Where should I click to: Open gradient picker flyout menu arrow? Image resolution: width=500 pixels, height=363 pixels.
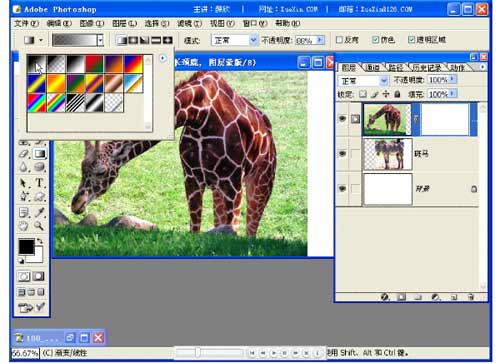point(163,59)
